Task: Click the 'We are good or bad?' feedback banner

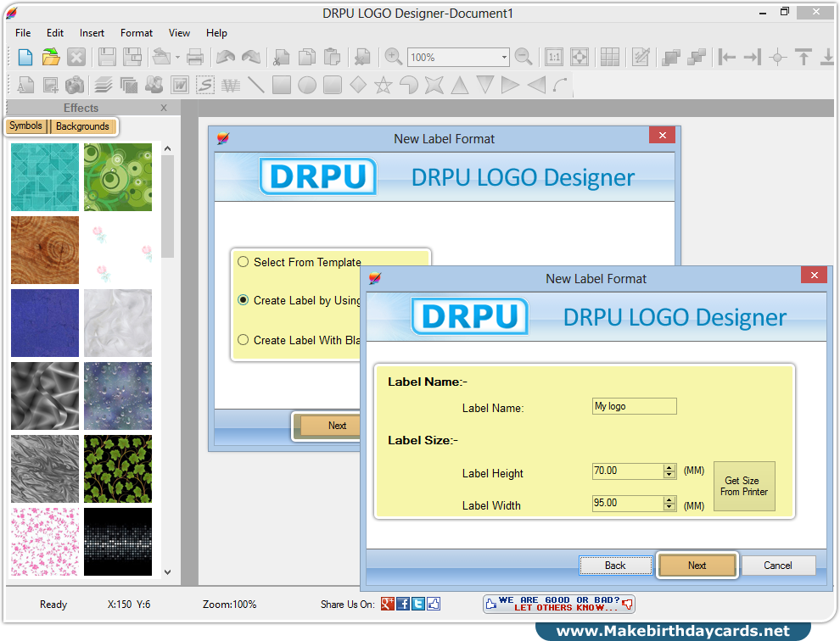Action: click(x=559, y=604)
